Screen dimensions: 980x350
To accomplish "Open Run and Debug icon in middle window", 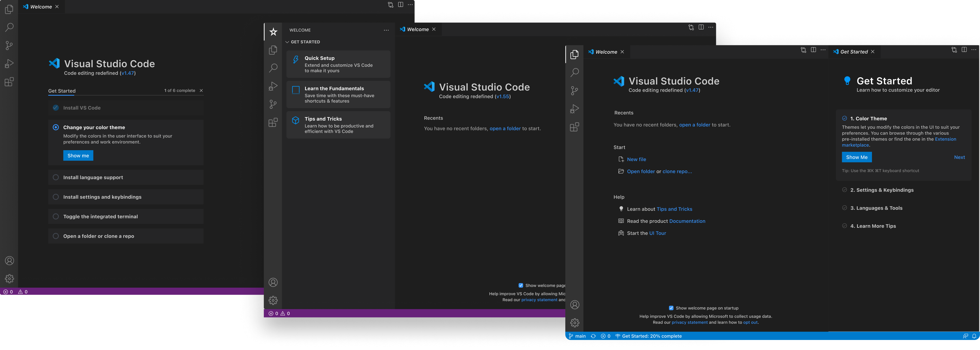I will [273, 86].
